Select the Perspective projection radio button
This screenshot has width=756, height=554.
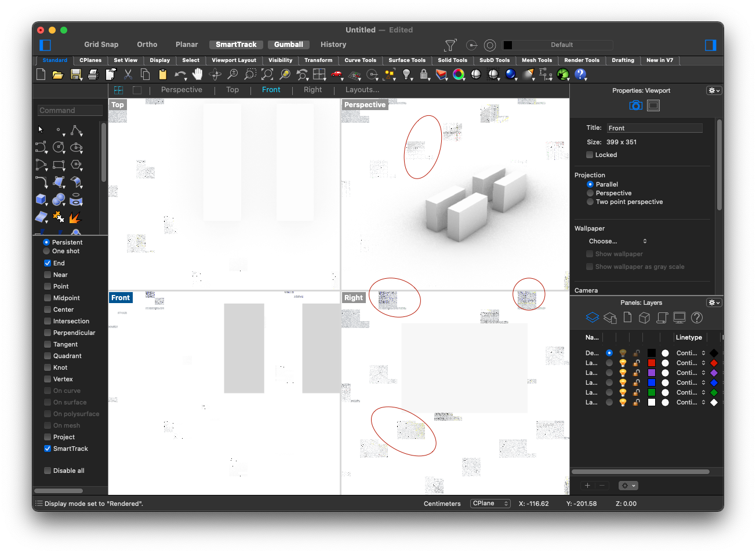pyautogui.click(x=590, y=193)
